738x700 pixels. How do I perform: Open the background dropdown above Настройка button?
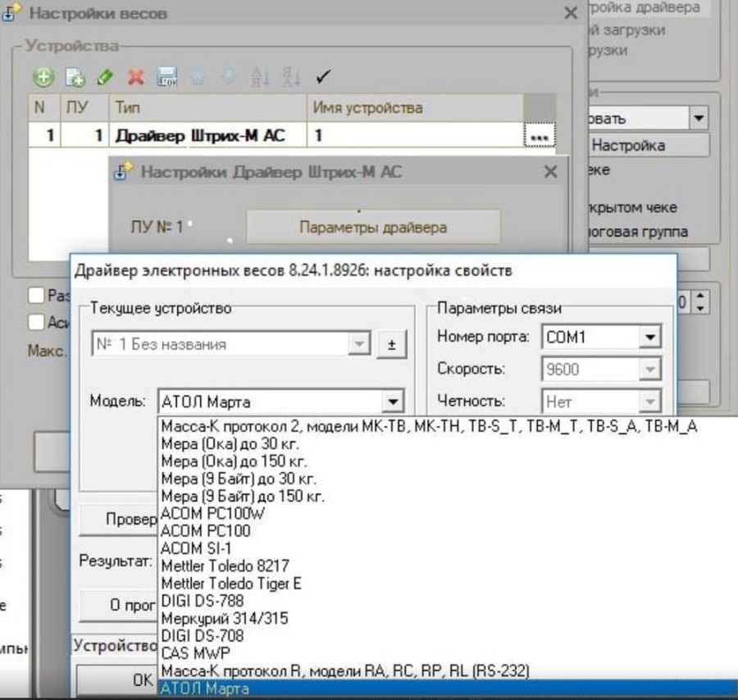699,117
